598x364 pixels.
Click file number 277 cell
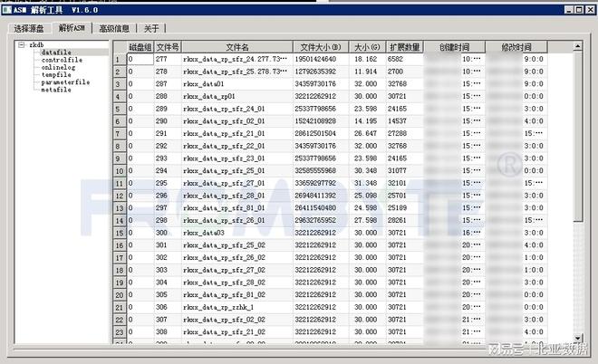point(168,60)
